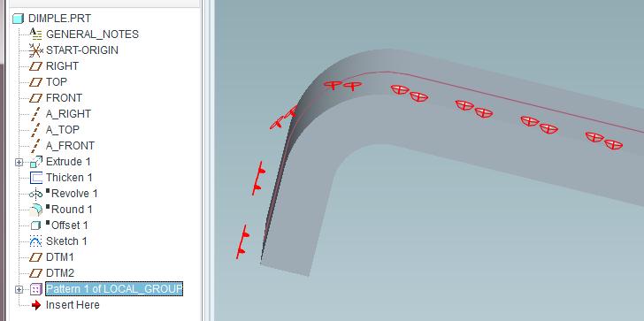This screenshot has width=644, height=321.
Task: Select the Sketch 1 label
Action: [66, 241]
